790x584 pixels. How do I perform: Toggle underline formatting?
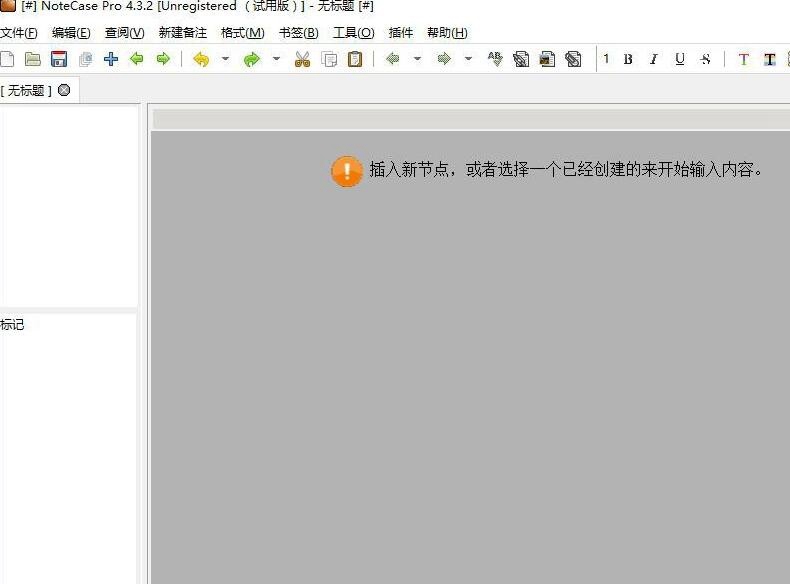pos(680,59)
